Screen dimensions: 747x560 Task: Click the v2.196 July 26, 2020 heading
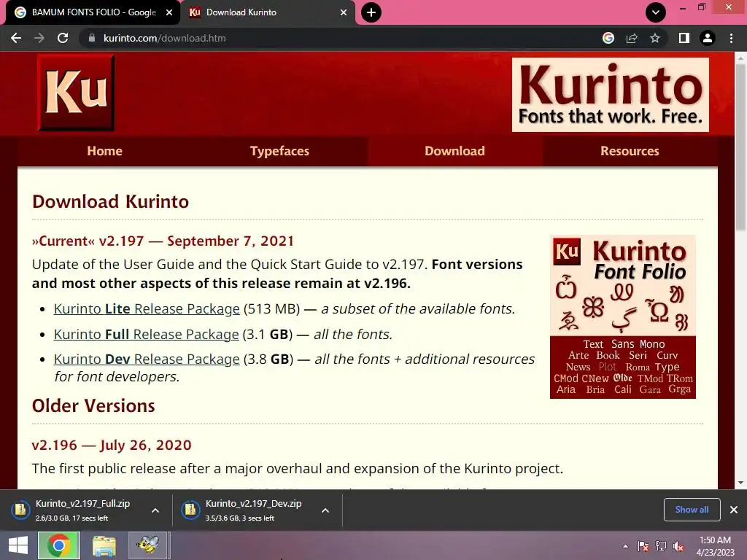click(x=112, y=446)
